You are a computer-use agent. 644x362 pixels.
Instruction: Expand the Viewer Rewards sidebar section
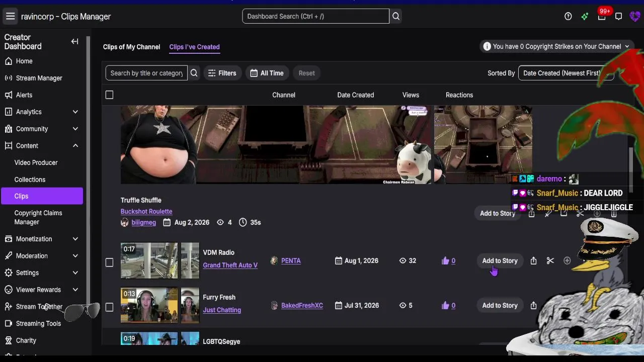(75, 290)
